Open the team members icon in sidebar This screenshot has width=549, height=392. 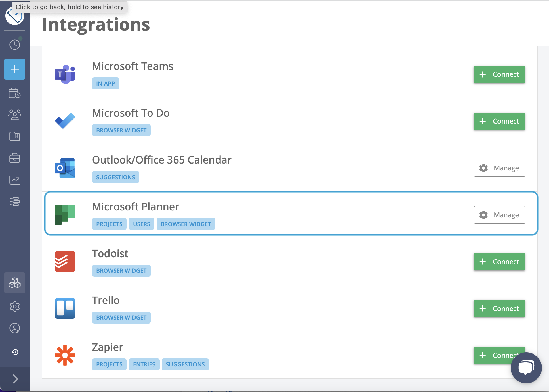15,115
